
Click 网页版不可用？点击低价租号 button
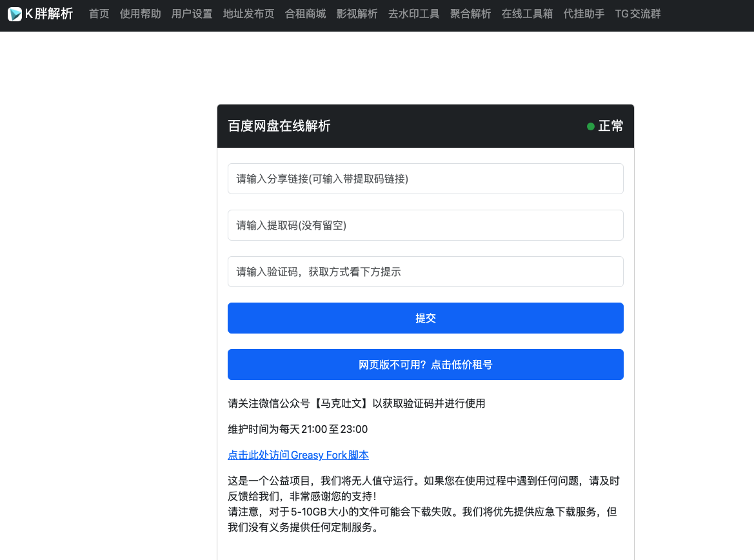coord(426,365)
